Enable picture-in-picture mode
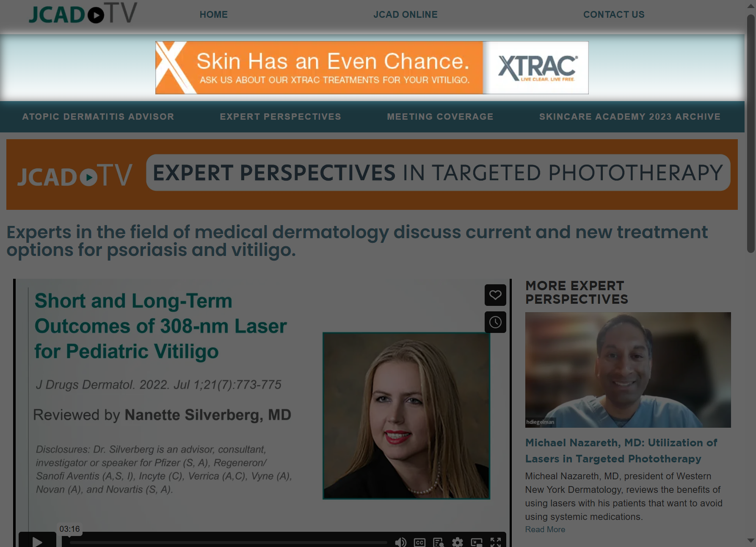 (477, 542)
